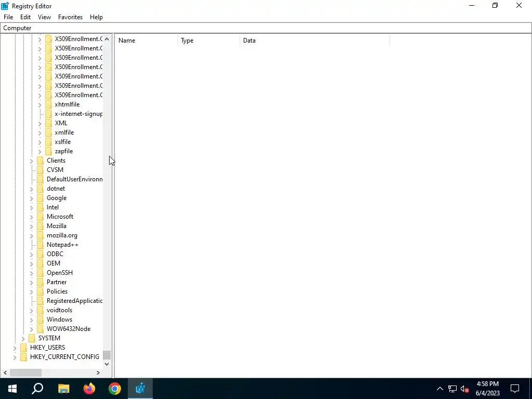Click the tree horizontal scroll left arrow
532x399 pixels.
(x=5, y=373)
